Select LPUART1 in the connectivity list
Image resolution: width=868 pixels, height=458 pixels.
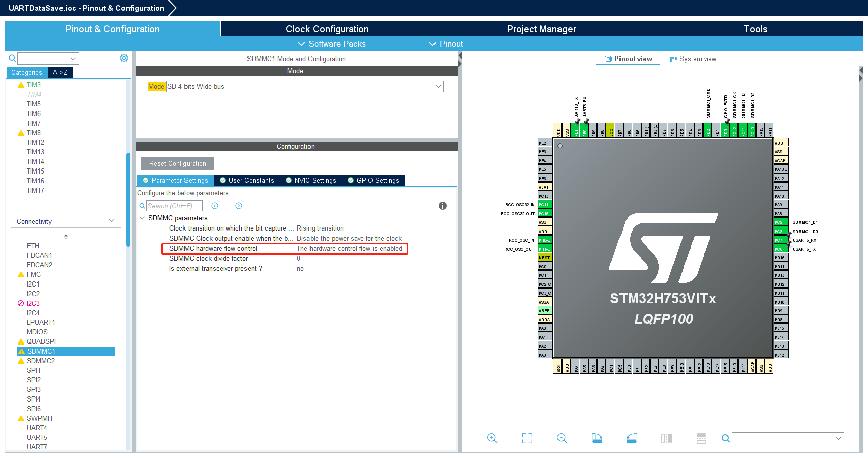coord(41,323)
